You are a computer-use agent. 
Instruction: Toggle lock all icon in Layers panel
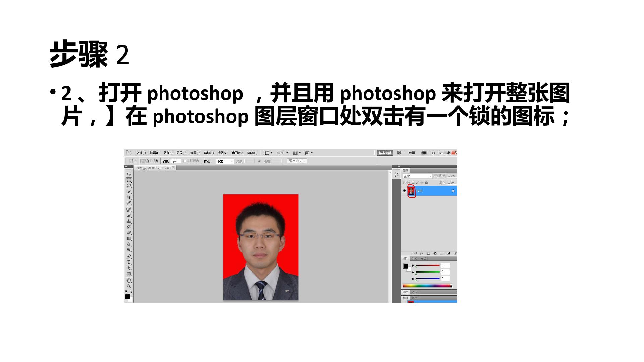426,183
